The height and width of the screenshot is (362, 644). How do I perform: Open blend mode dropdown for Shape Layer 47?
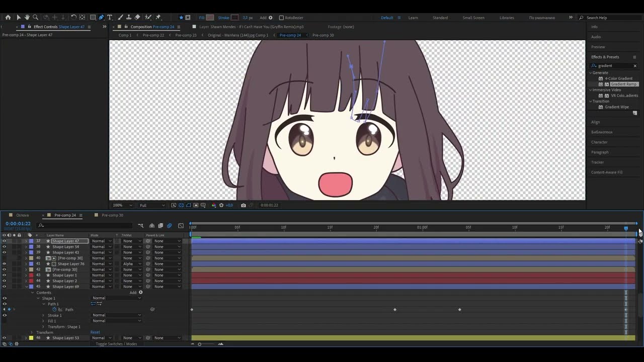pyautogui.click(x=102, y=241)
